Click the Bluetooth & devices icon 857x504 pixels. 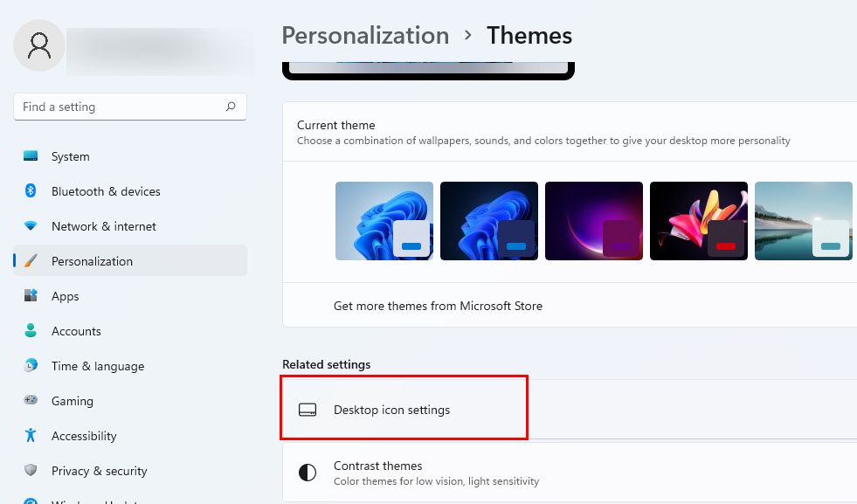(x=29, y=191)
